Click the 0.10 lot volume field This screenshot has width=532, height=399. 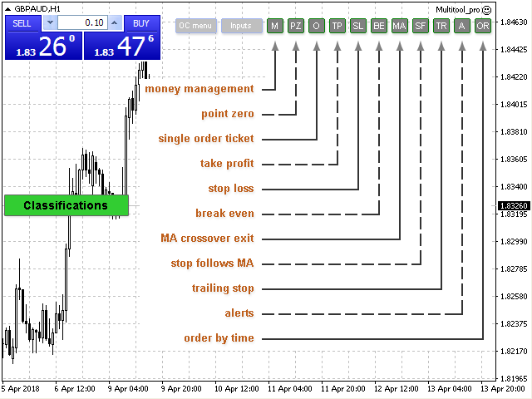[x=82, y=22]
